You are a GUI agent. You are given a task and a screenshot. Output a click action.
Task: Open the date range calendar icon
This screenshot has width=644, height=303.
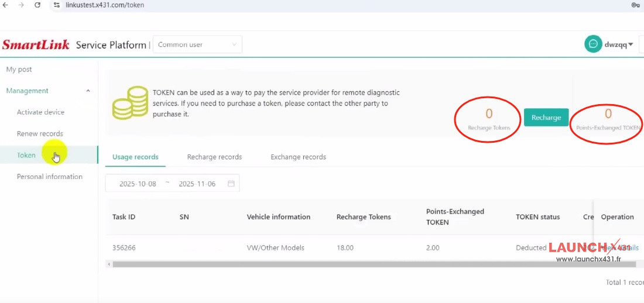tap(231, 184)
